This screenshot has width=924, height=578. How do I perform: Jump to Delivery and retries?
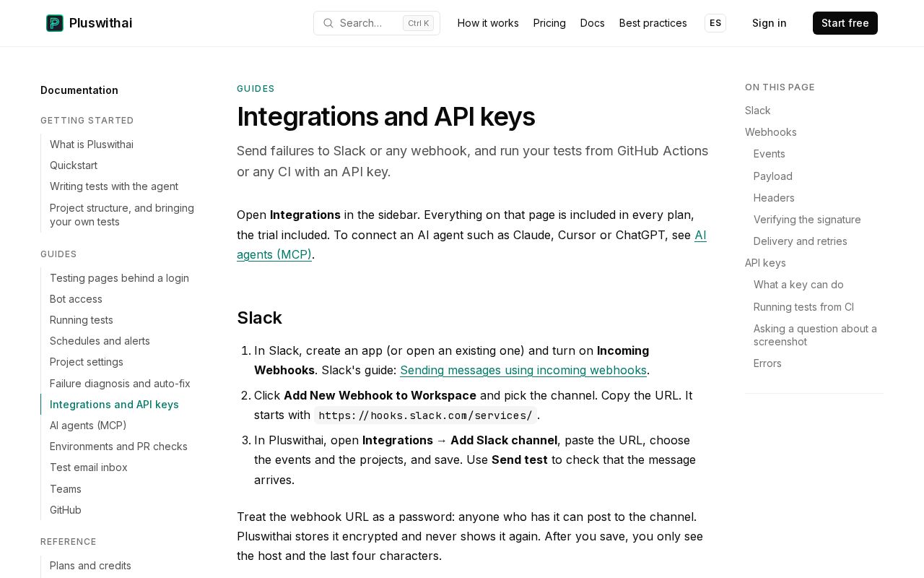click(x=801, y=241)
